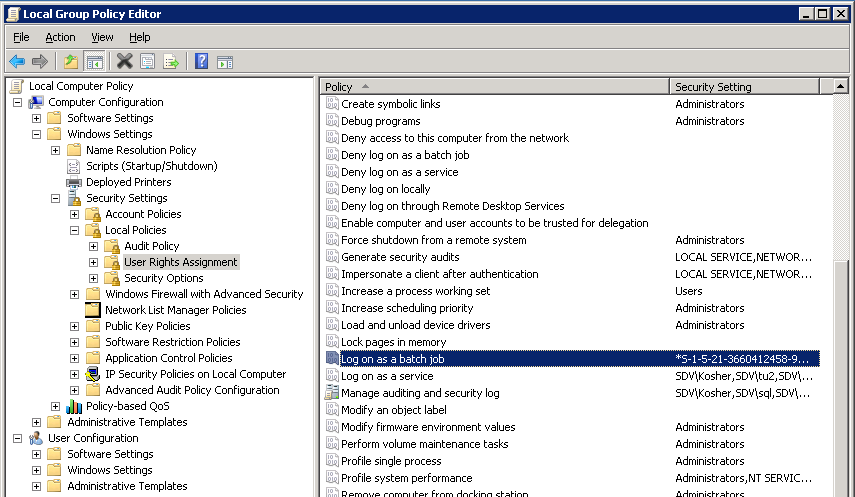Click the Export List toolbar icon

tap(171, 62)
